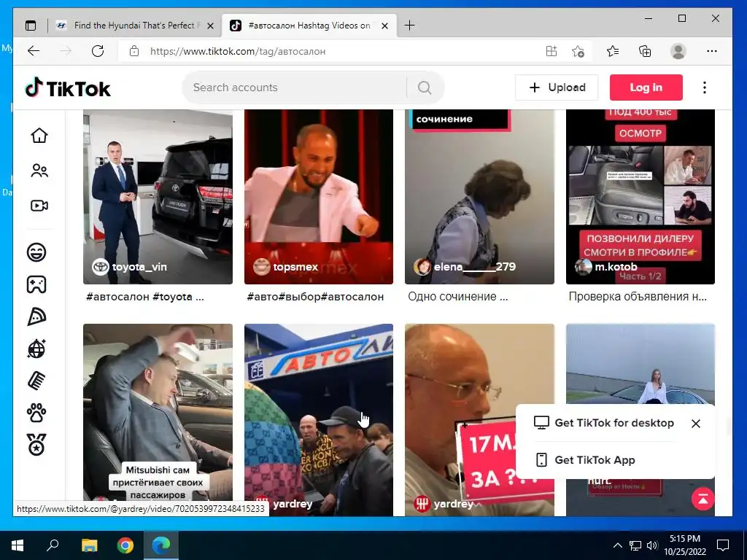Show hidden system tray icons chevron
The height and width of the screenshot is (560, 747).
[x=617, y=545]
